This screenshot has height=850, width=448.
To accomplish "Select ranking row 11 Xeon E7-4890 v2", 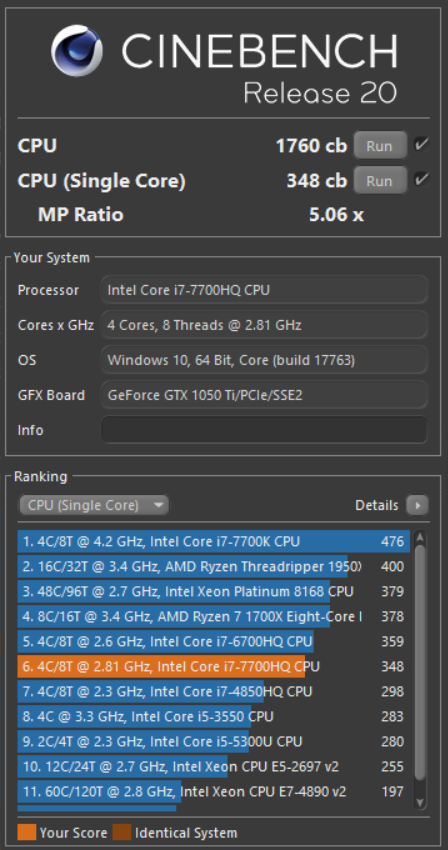I will click(x=214, y=791).
